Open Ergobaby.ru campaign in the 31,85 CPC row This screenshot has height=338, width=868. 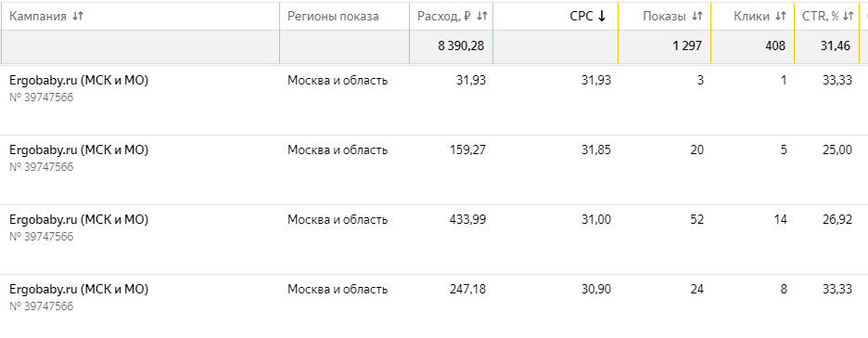pos(79,150)
